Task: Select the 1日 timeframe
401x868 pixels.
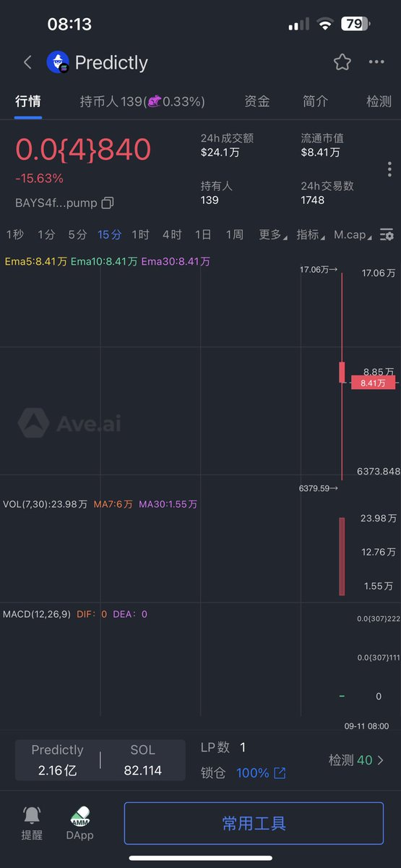Action: pos(203,234)
